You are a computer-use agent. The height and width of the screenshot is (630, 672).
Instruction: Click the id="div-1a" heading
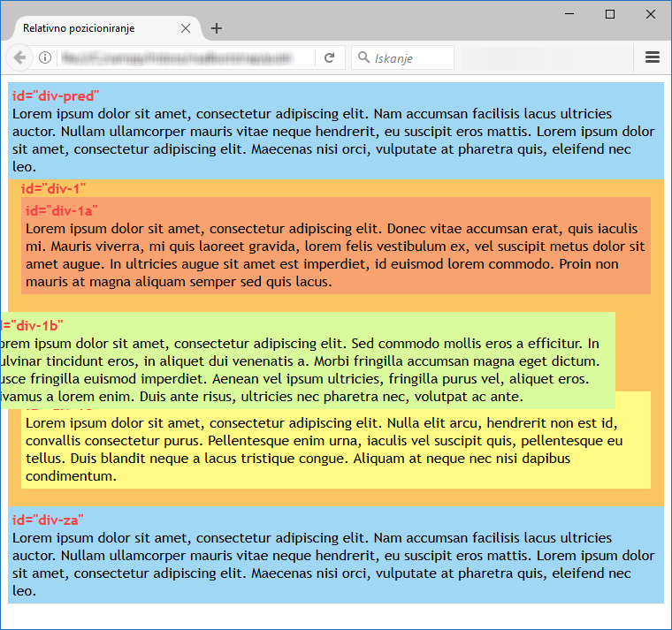click(x=62, y=210)
